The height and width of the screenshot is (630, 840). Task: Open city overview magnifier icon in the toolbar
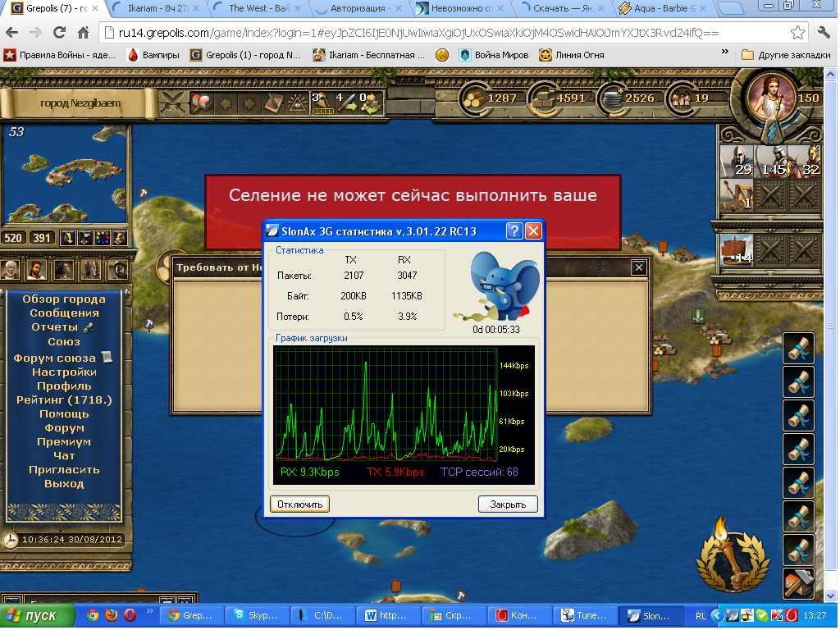point(203,103)
